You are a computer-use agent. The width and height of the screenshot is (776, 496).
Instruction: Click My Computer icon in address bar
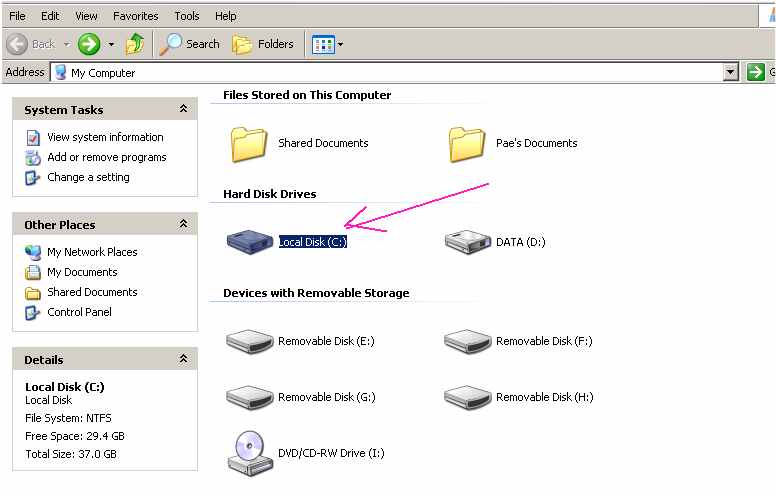tap(60, 72)
